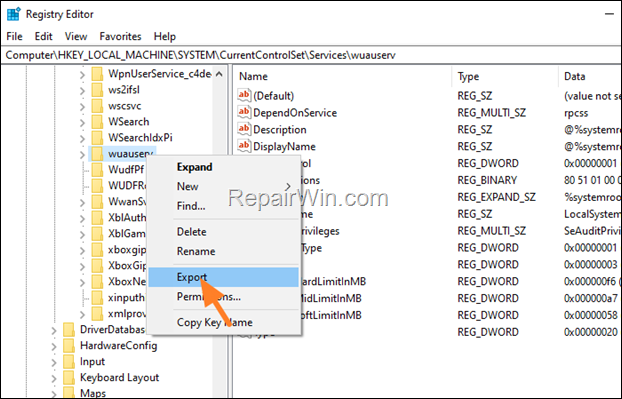Open the Edit menu
The height and width of the screenshot is (399, 622).
coord(43,36)
